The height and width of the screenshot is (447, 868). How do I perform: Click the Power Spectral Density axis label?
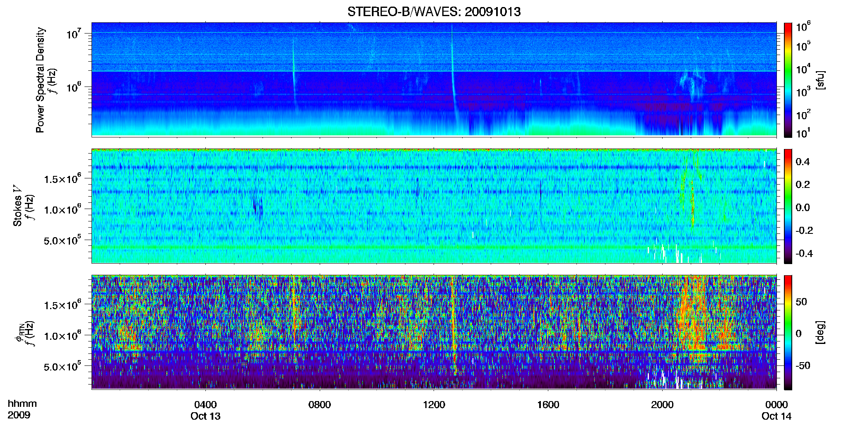(40, 80)
